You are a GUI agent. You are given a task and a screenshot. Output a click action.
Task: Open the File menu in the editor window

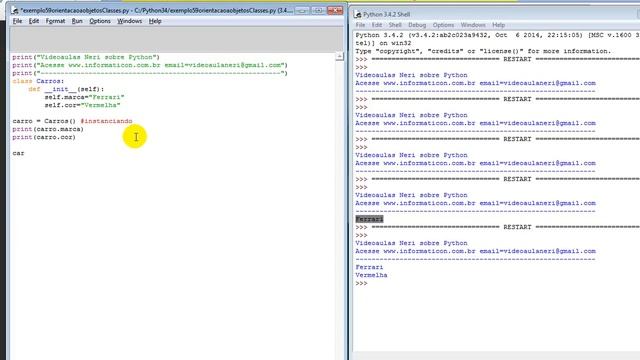click(x=18, y=21)
